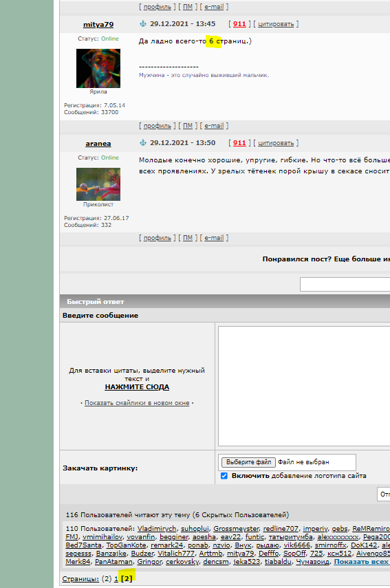
Task: Click 'Быстрый ответ' section header
Action: [x=95, y=301]
